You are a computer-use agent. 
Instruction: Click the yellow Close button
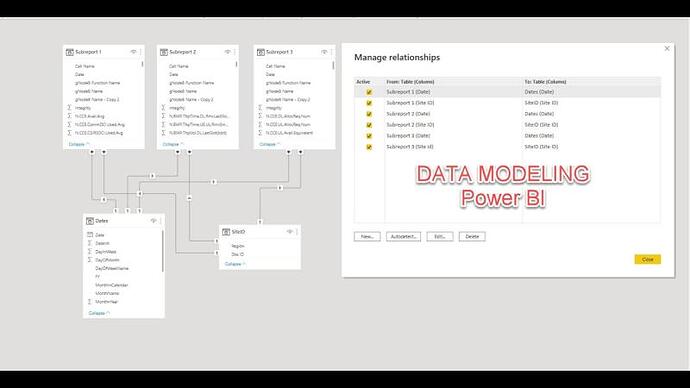coord(647,260)
